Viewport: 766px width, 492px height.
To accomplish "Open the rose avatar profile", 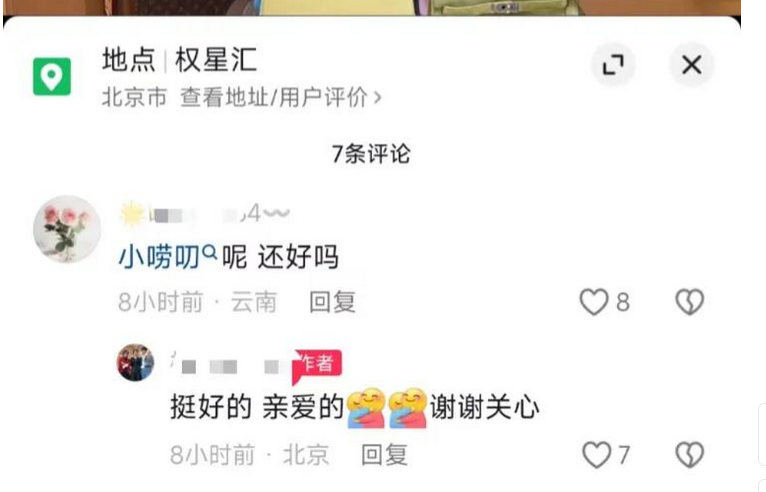I will 67,229.
